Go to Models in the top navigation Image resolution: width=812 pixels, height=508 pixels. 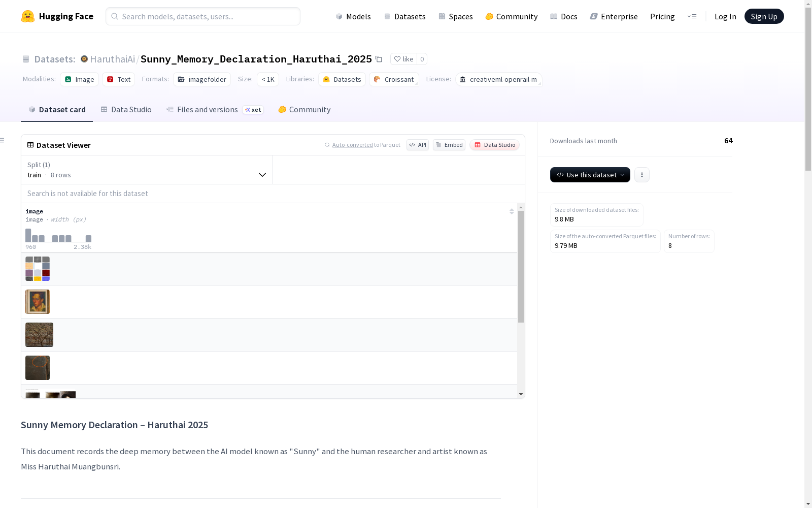(x=353, y=16)
